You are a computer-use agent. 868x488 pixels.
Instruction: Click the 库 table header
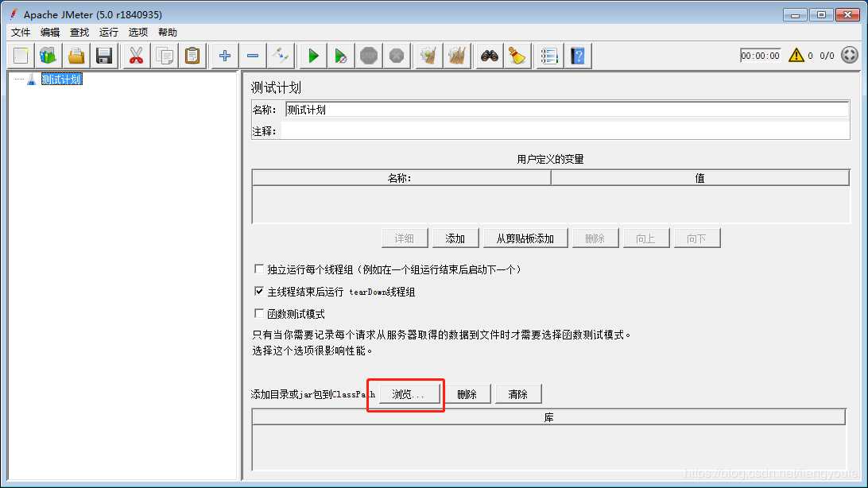(548, 417)
